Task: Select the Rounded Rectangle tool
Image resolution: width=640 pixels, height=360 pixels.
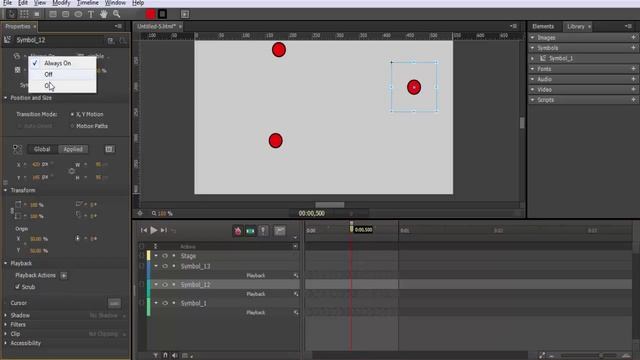Action: tap(65, 14)
